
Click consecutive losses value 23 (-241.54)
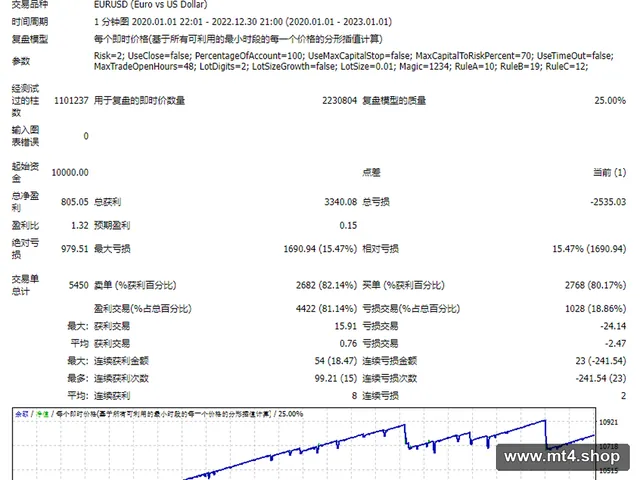coord(600,361)
